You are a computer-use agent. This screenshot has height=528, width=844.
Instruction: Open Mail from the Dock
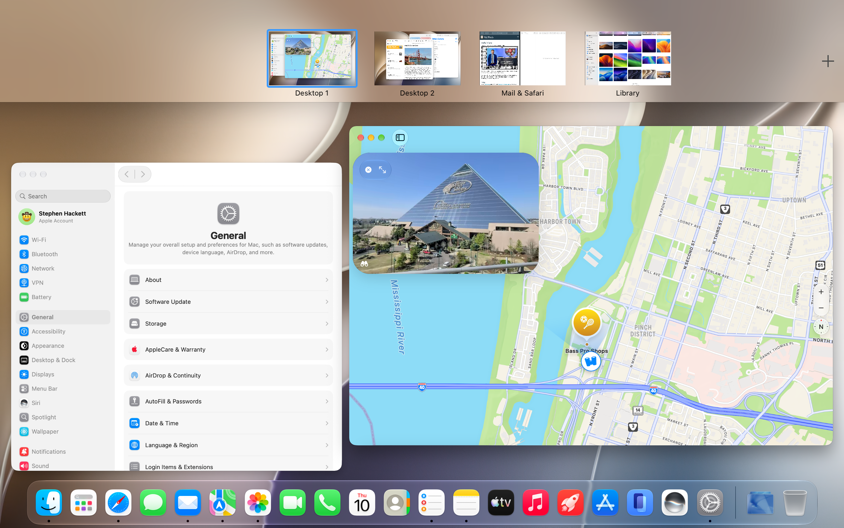[x=188, y=503]
